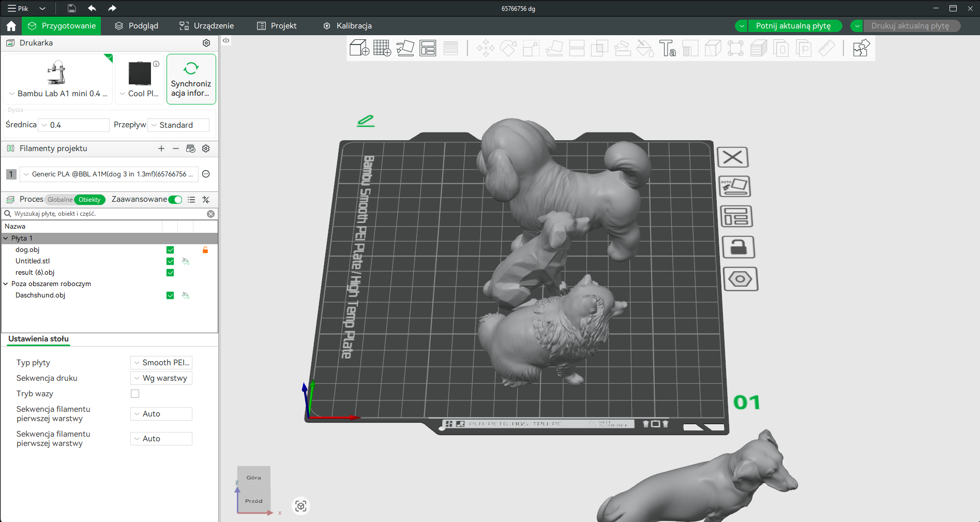The image size is (980, 522).
Task: Click Synchronizacja informacji button
Action: coord(191,79)
